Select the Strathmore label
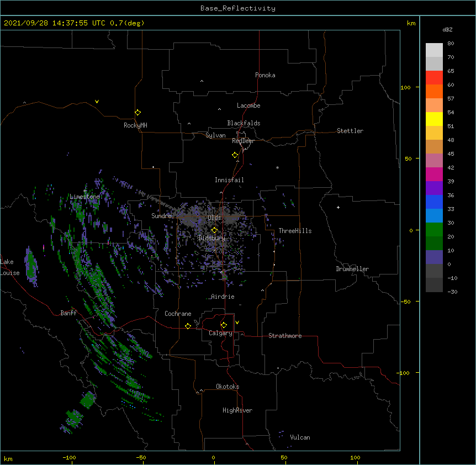The image size is (476, 465). tap(285, 336)
